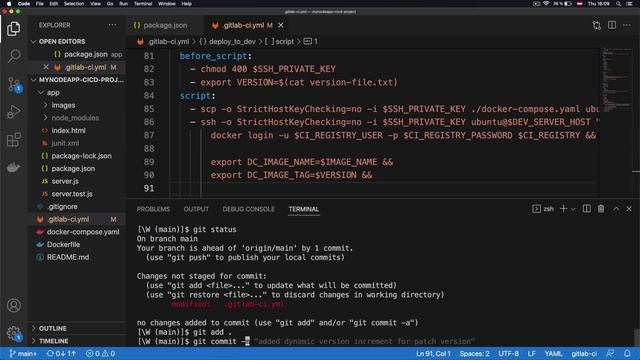The height and width of the screenshot is (360, 640).
Task: Open the Run menu in menu bar
Action: (x=123, y=4)
